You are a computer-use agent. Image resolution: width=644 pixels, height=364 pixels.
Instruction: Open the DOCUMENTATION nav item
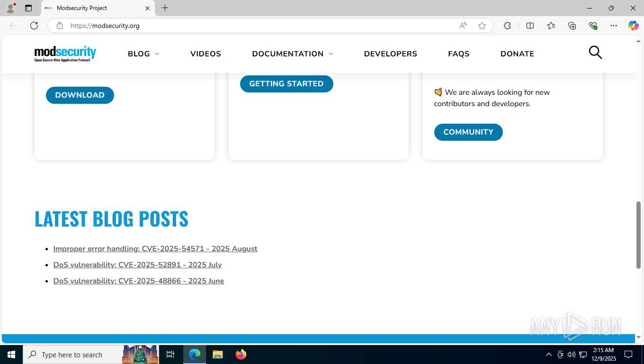click(288, 54)
